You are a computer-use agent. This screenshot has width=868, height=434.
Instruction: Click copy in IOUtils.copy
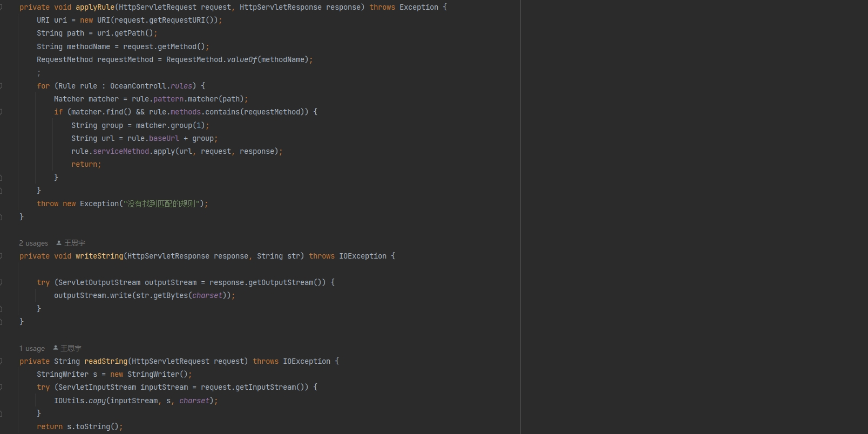pyautogui.click(x=97, y=401)
